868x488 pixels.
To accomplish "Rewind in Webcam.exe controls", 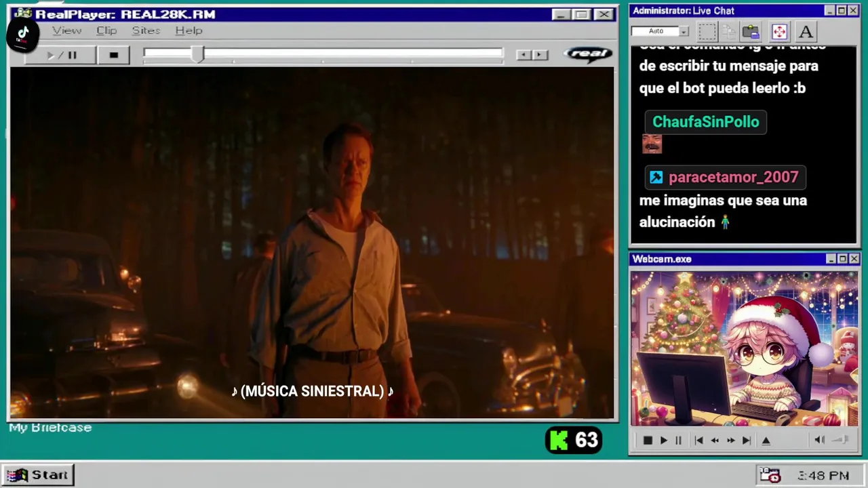I will pos(715,441).
